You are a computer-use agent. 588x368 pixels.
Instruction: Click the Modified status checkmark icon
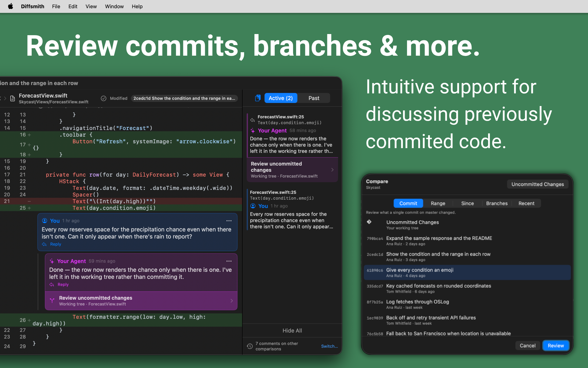[104, 98]
